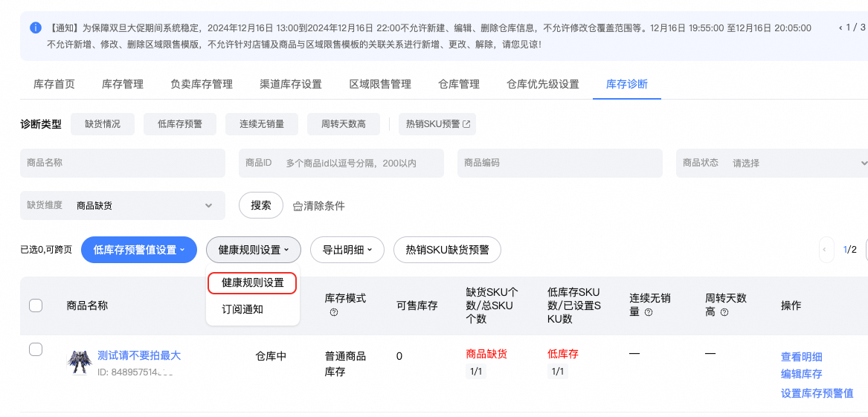This screenshot has height=417, width=868.
Task: Click the 搜索 button
Action: 261,206
